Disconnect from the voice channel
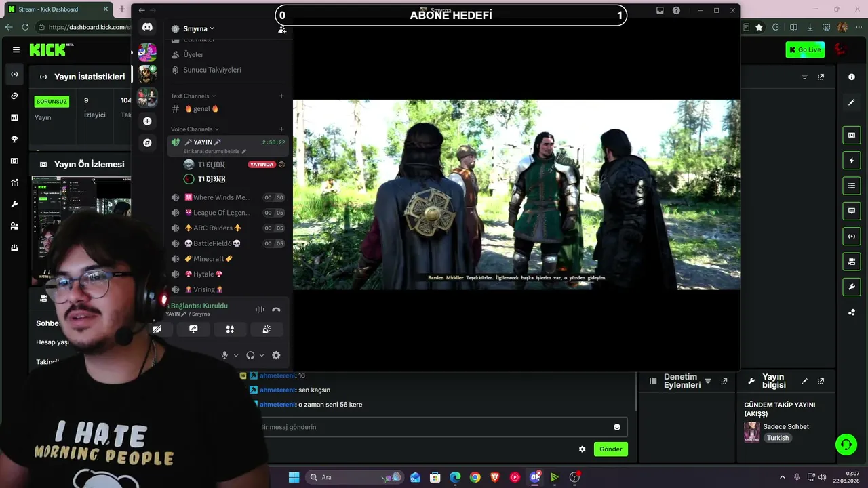The image size is (868, 488). click(276, 310)
